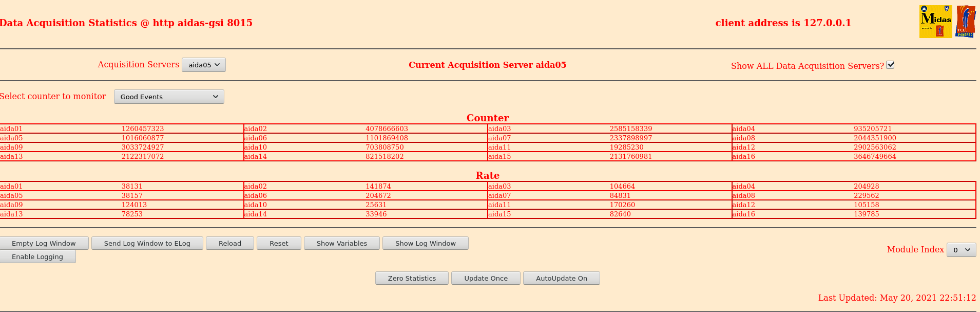The width and height of the screenshot is (980, 312).
Task: Select rate value 141874 for aida02
Action: coord(378,186)
